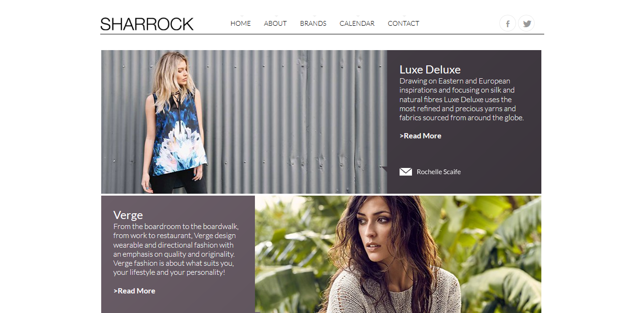Click Read More under Luxe Deluxe
The width and height of the screenshot is (644, 313).
pyautogui.click(x=421, y=136)
